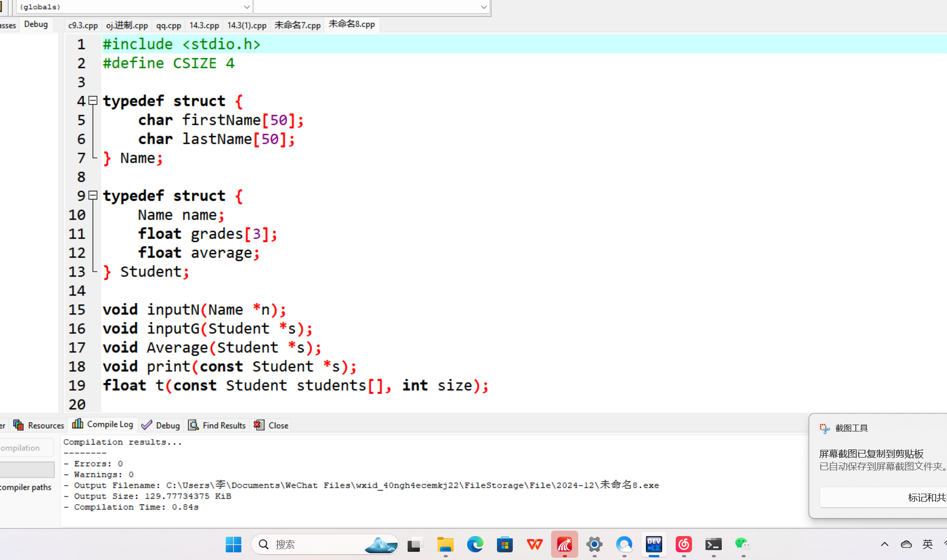Open Dev-C++ from the taskbar

pos(654,545)
